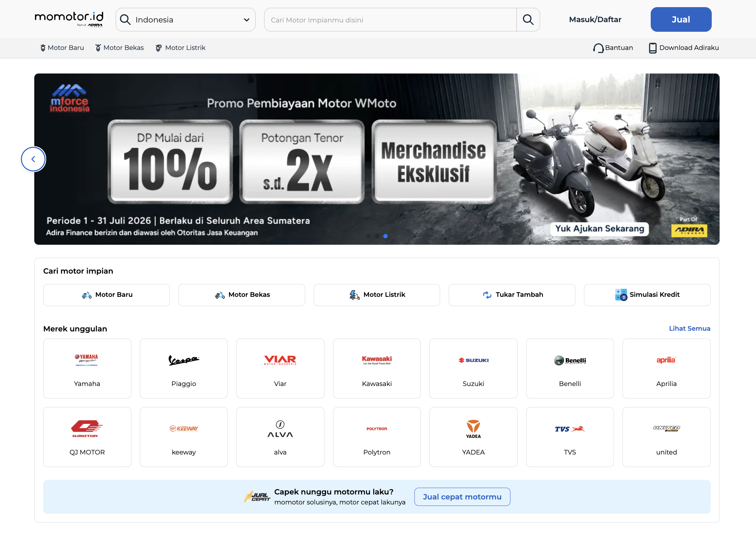Click Lihat Semua brands link
Viewport: 756px width, 533px height.
pos(690,329)
